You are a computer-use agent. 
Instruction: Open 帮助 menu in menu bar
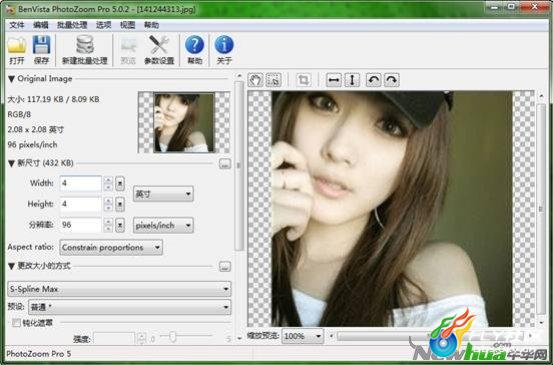(151, 25)
